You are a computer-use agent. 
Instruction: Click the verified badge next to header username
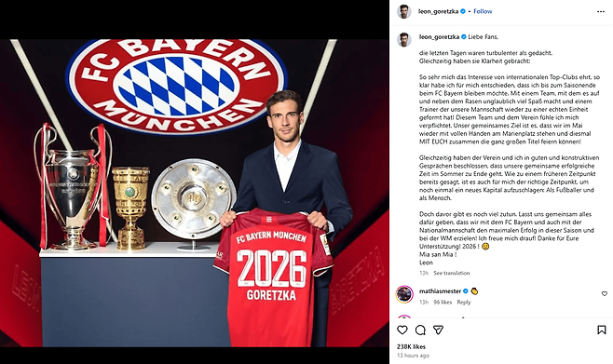coord(463,12)
